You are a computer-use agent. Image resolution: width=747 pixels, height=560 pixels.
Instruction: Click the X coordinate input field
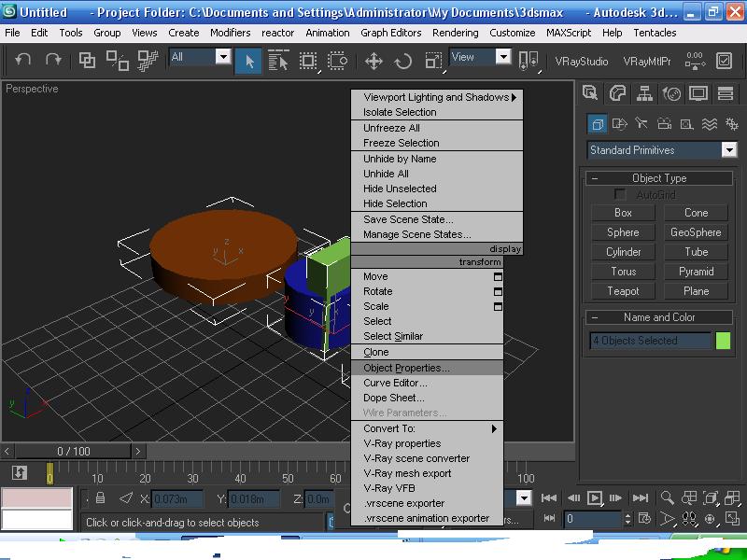176,498
